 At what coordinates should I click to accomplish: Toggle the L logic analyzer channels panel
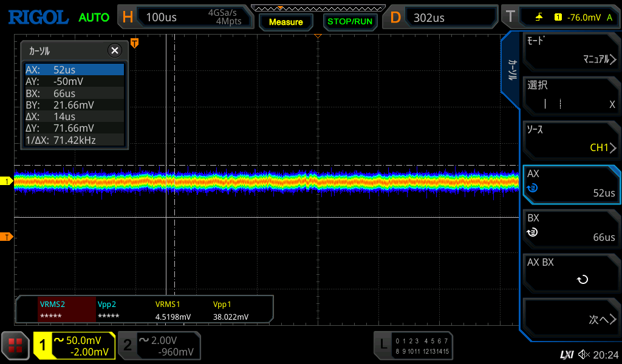(x=414, y=346)
